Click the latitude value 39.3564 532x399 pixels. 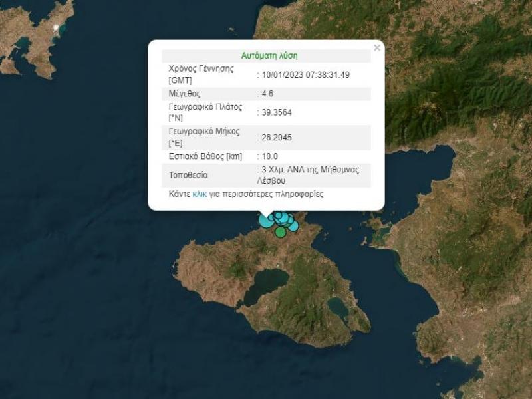point(276,112)
